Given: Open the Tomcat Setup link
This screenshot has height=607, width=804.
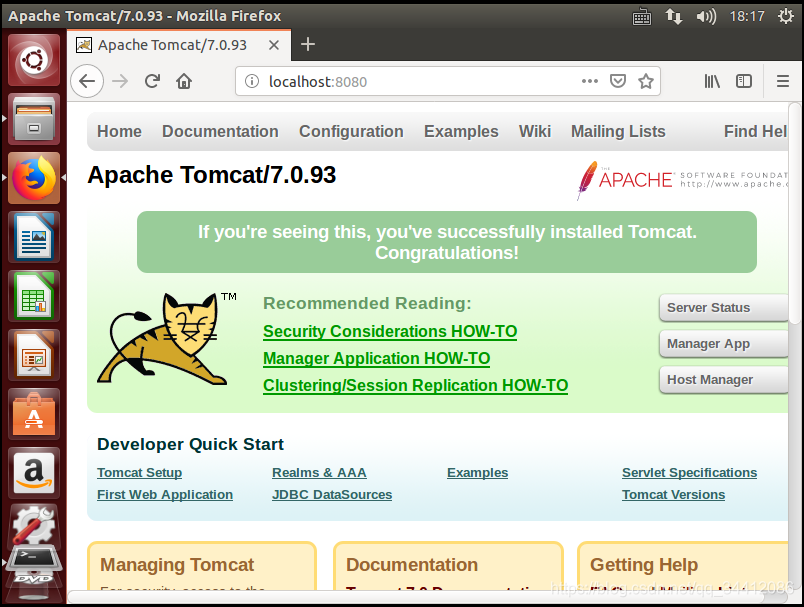Looking at the screenshot, I should 139,473.
